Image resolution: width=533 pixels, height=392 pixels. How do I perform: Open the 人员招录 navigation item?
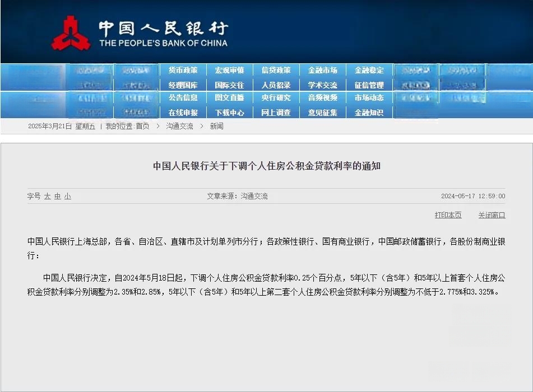pos(276,85)
